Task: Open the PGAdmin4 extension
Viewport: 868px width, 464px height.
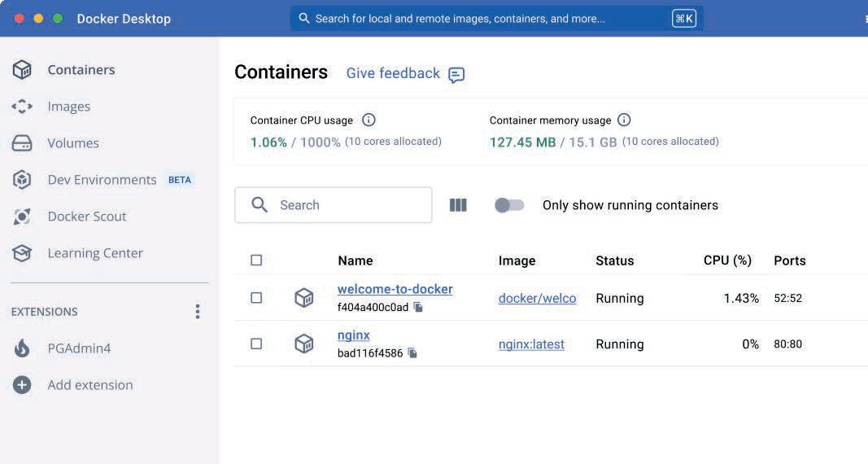Action: point(79,348)
